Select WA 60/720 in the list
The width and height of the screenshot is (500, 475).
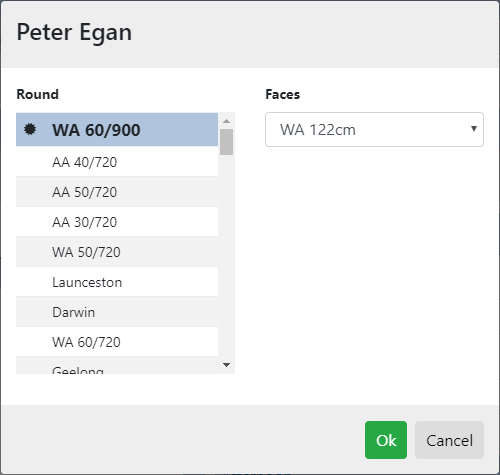pos(117,342)
